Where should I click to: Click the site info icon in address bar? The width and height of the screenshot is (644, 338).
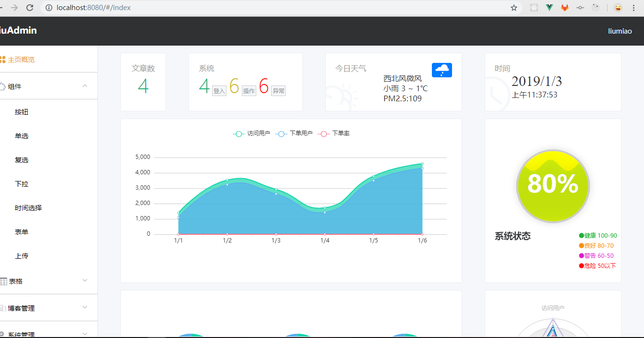click(48, 8)
